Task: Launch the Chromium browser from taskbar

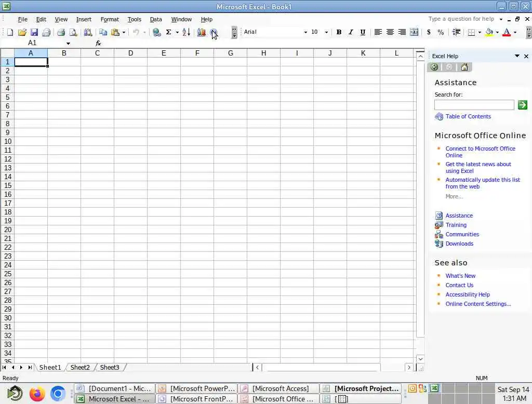Action: coord(58,394)
